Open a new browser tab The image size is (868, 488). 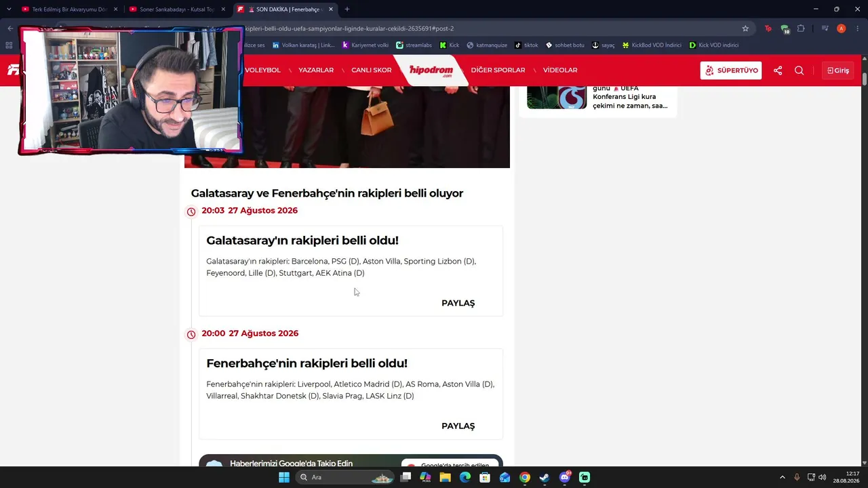tap(347, 9)
